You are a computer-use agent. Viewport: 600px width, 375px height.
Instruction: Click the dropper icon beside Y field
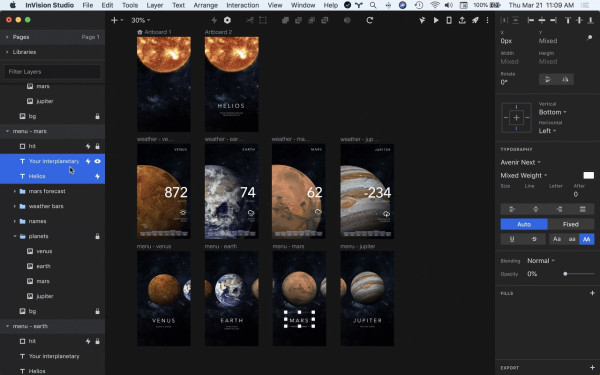point(590,38)
